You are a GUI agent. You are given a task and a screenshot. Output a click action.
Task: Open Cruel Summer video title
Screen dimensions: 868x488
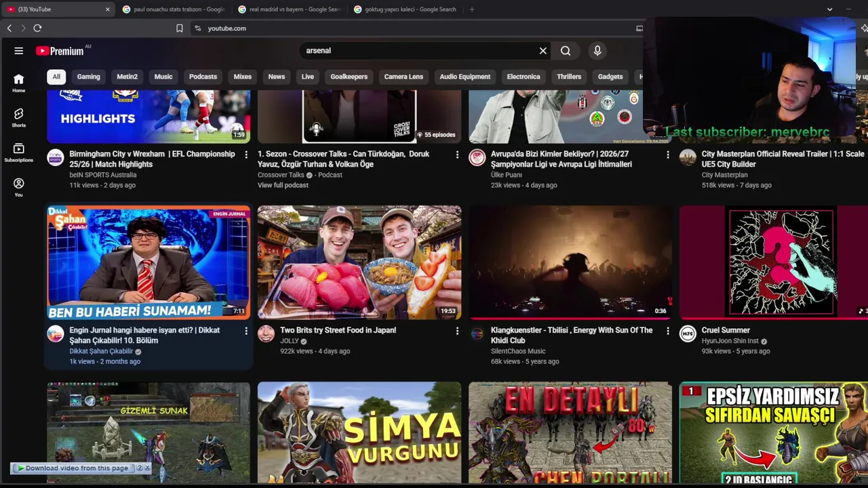click(726, 330)
